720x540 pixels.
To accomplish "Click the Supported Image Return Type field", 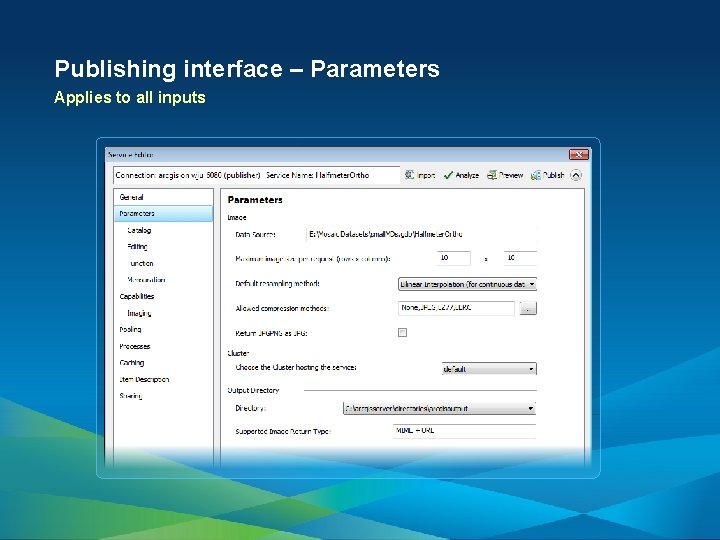I will [x=464, y=431].
